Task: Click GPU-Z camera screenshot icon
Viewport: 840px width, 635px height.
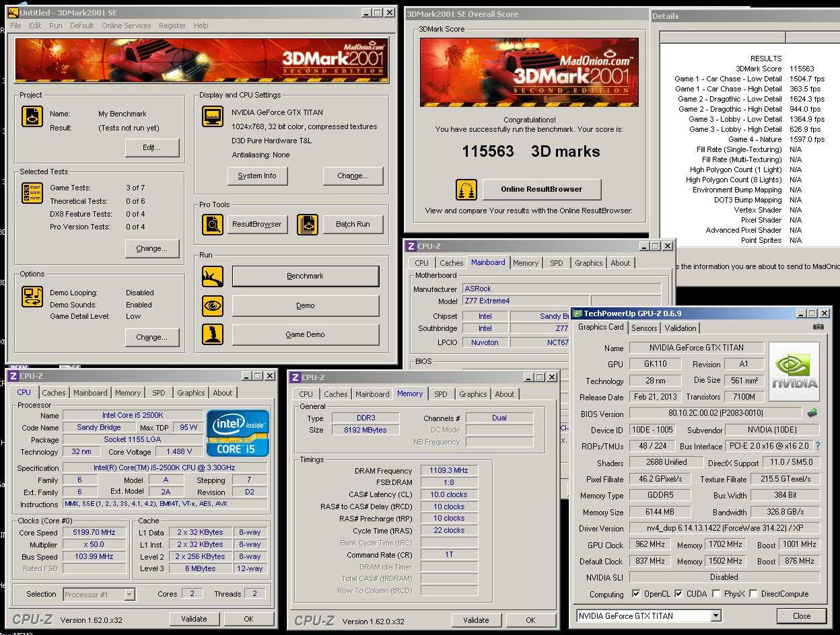Action: (818, 327)
